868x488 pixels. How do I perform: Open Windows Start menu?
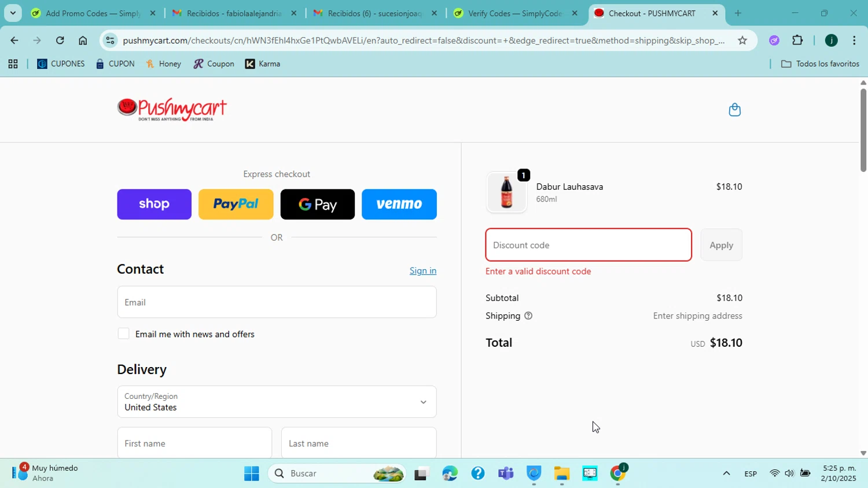click(x=252, y=474)
